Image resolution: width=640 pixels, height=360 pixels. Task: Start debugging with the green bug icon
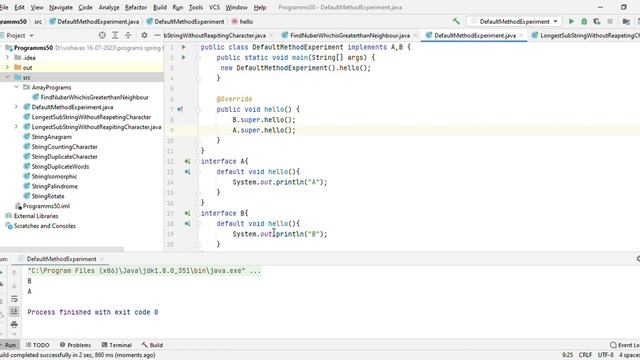584,21
